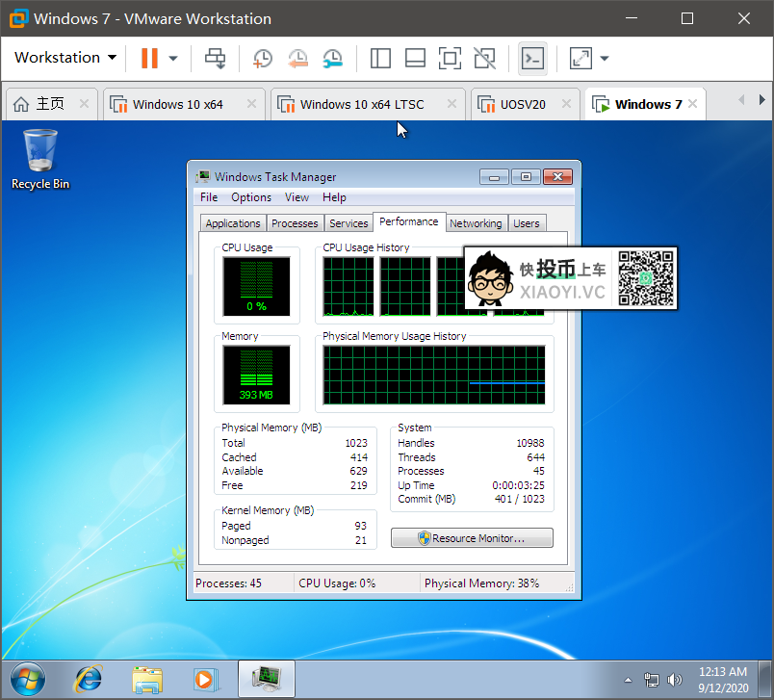This screenshot has width=774, height=700.
Task: Expand the power options dropdown arrow
Action: click(x=173, y=58)
